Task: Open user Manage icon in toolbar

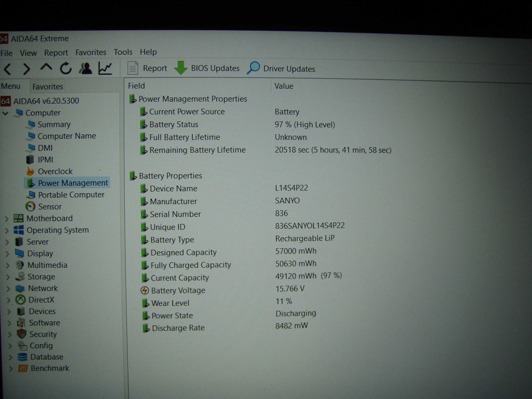Action: (x=85, y=68)
